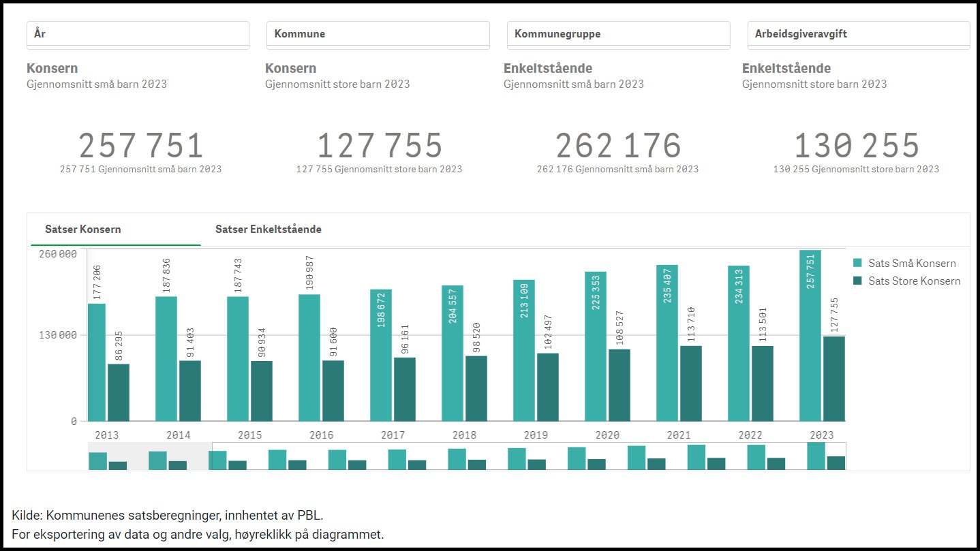
Task: Click the mini chart scrollbar selection window
Action: pos(529,456)
